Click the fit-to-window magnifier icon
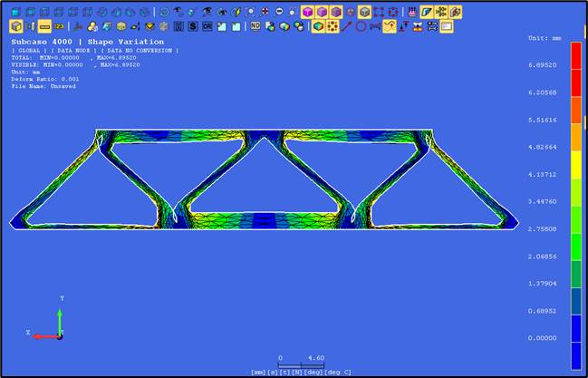The image size is (588, 378). coord(250,13)
